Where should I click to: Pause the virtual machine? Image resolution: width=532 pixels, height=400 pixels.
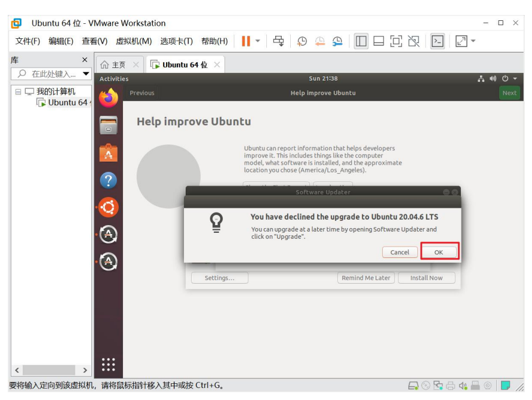(245, 41)
